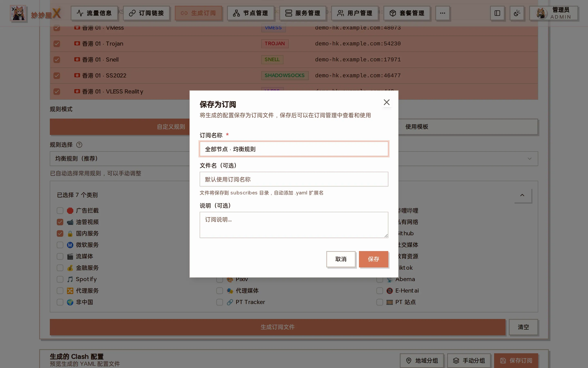The image size is (588, 368).
Task: Uncheck the 香港 01 · VLESS Reality node
Action: (x=57, y=92)
